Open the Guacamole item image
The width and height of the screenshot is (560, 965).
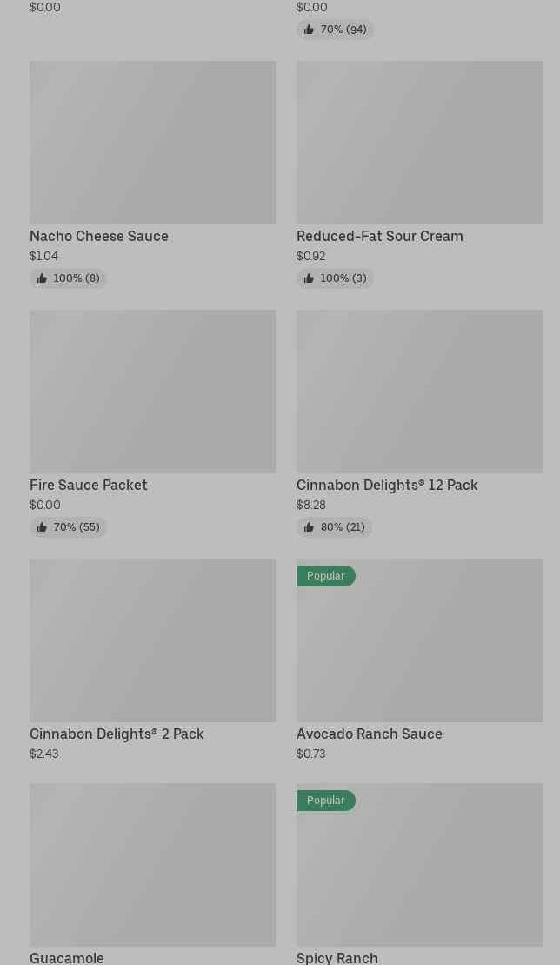point(152,865)
